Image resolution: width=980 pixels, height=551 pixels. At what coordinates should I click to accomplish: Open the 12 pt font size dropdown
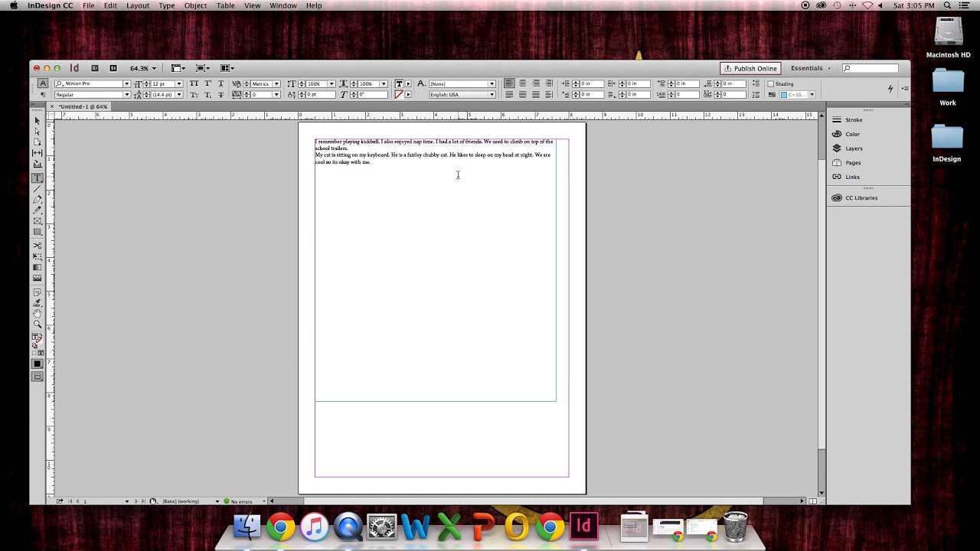coord(179,83)
